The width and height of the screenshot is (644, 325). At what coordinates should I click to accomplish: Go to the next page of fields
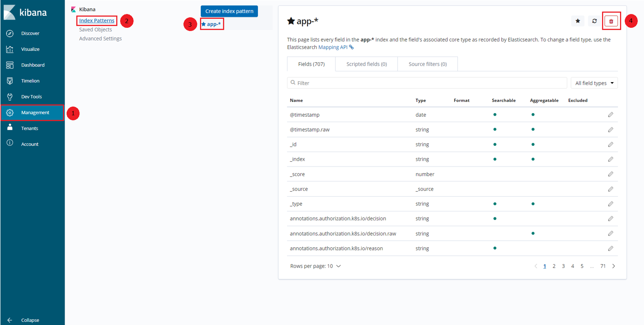click(x=614, y=266)
